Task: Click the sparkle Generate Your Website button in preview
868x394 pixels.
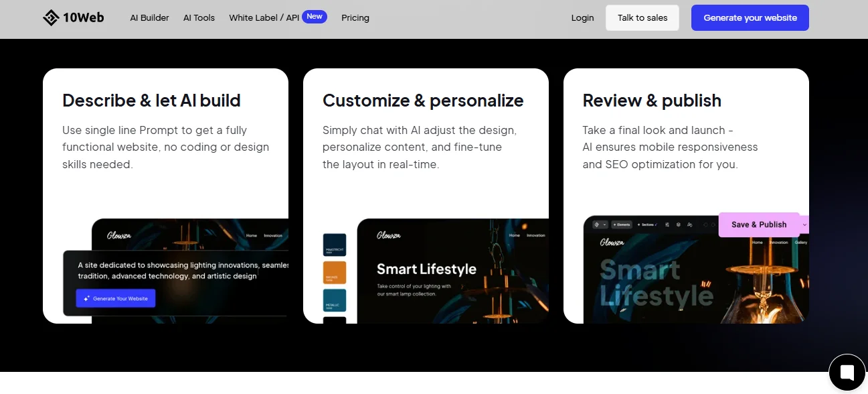Action: [x=116, y=298]
